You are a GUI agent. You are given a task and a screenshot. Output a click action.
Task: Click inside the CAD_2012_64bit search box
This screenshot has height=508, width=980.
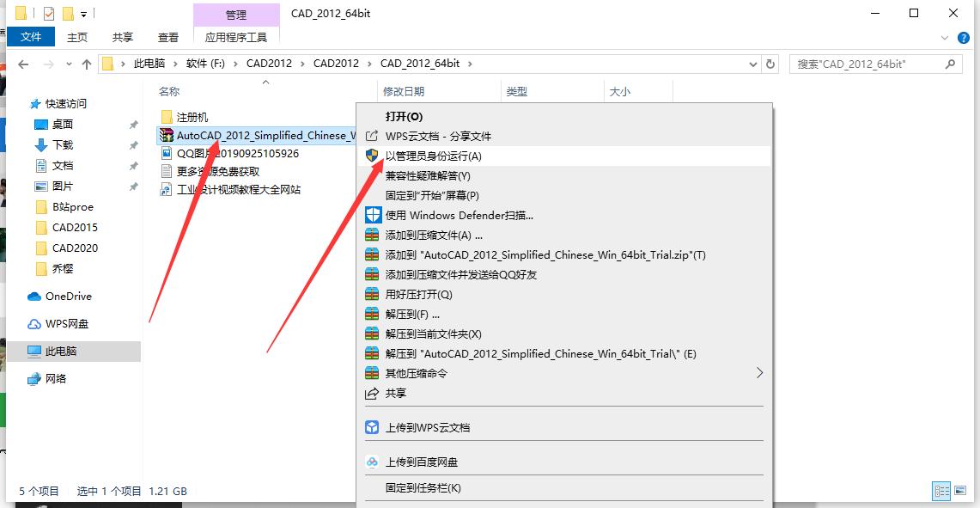click(x=867, y=63)
